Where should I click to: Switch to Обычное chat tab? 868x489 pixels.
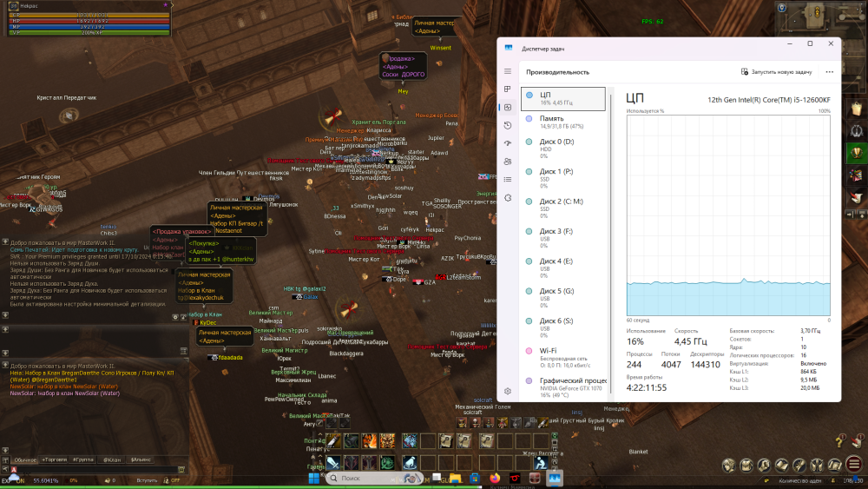[25, 459]
